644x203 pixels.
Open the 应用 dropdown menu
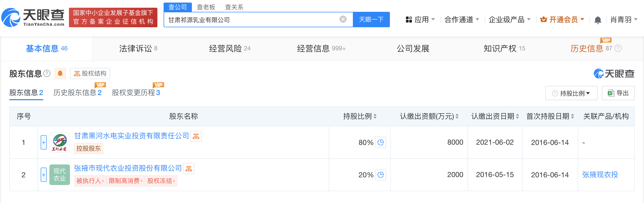(x=420, y=20)
